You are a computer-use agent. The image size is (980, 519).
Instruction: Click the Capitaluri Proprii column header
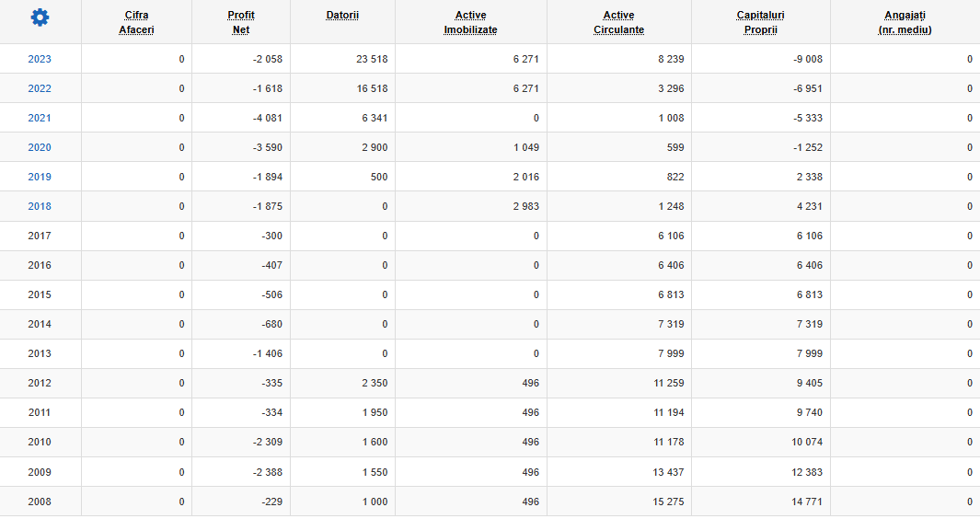tap(761, 22)
